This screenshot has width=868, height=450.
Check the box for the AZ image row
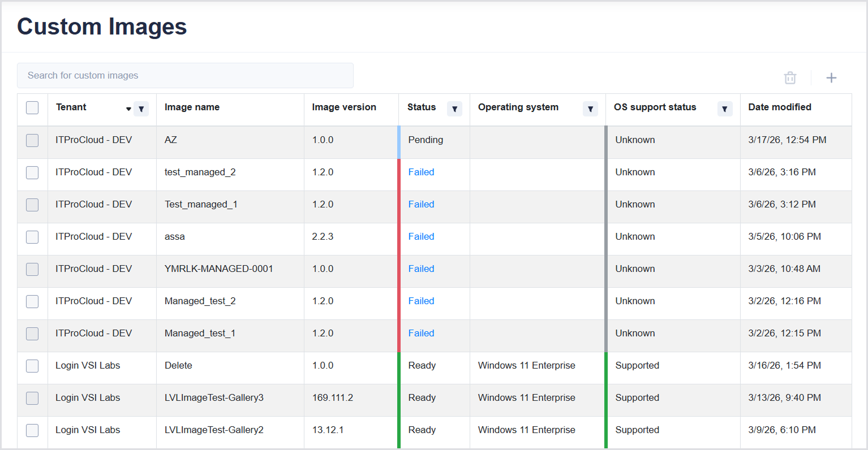coord(32,140)
